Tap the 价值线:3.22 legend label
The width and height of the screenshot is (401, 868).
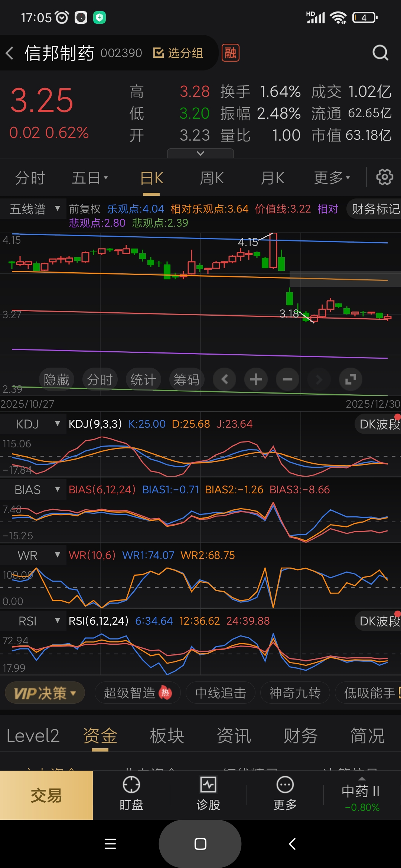(x=283, y=209)
